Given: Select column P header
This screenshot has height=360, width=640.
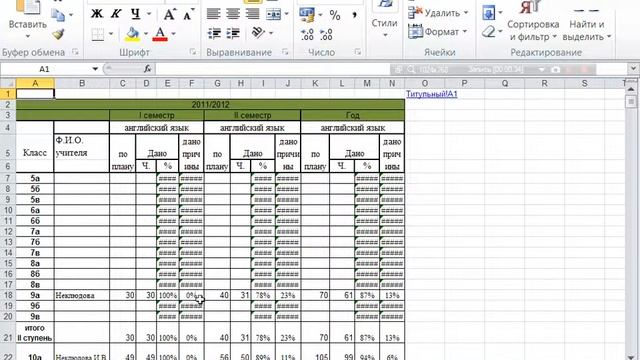Looking at the screenshot, I should (464, 83).
